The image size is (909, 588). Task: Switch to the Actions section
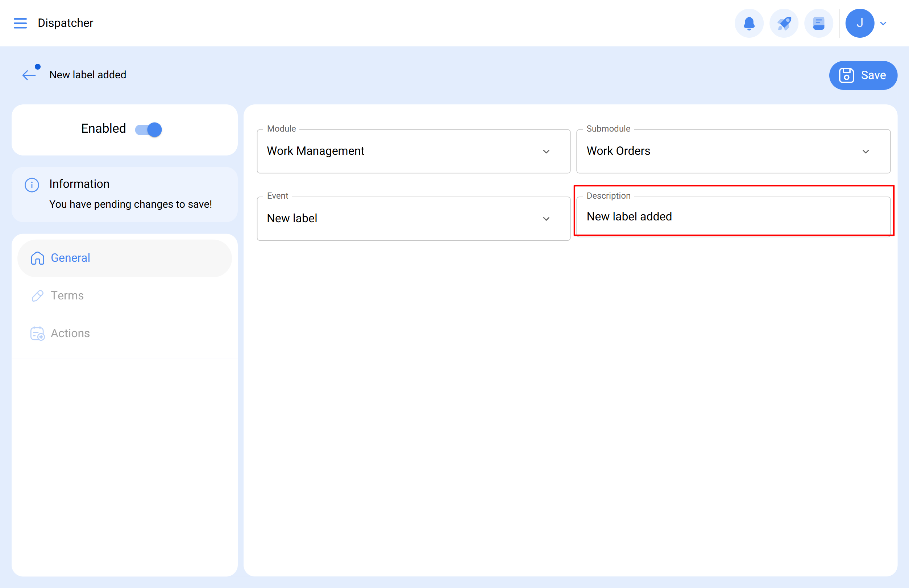point(70,333)
